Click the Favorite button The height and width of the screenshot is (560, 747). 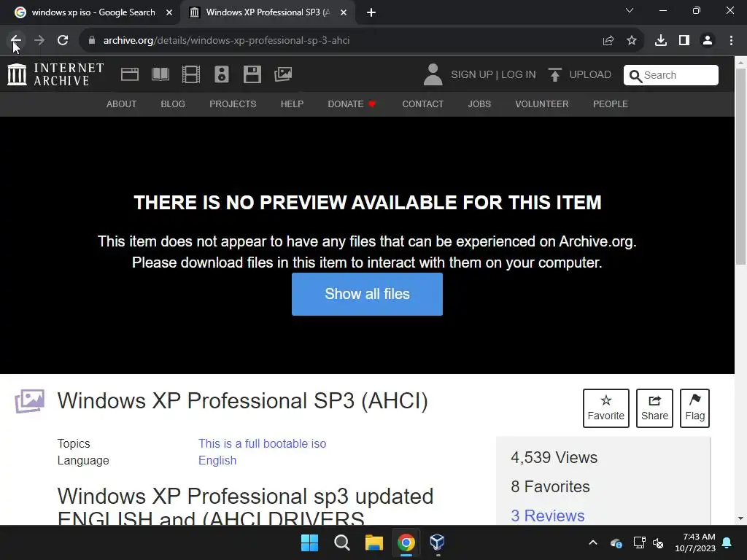point(606,408)
